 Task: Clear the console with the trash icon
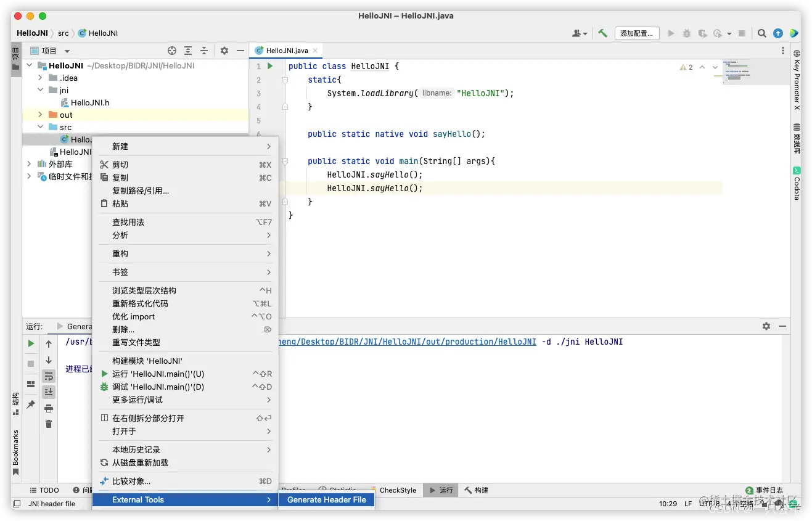click(x=49, y=424)
